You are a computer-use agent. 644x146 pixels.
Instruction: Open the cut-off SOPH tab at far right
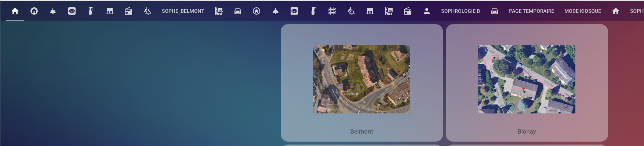637,11
